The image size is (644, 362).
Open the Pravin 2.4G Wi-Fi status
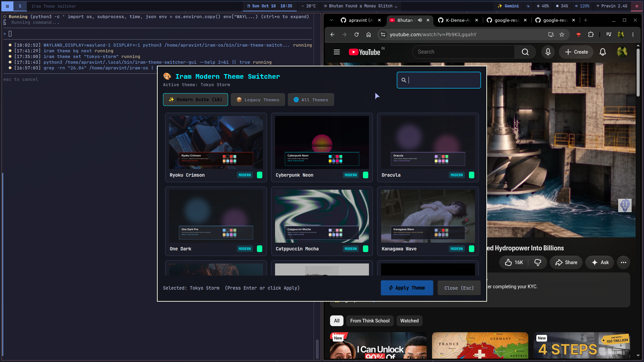click(612, 6)
